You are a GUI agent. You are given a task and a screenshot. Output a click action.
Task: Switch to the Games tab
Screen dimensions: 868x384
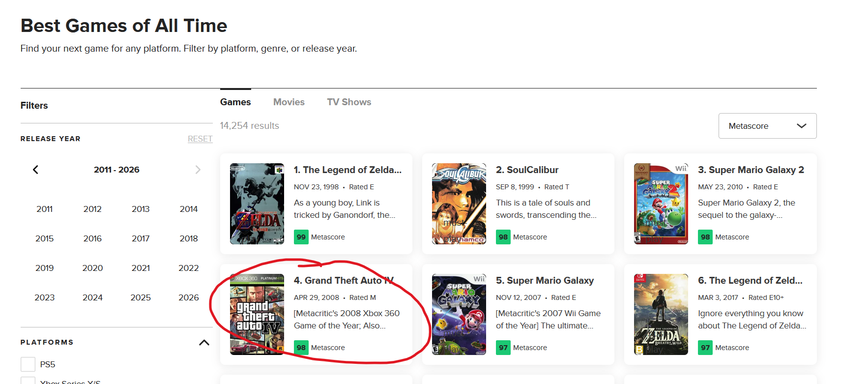point(235,102)
